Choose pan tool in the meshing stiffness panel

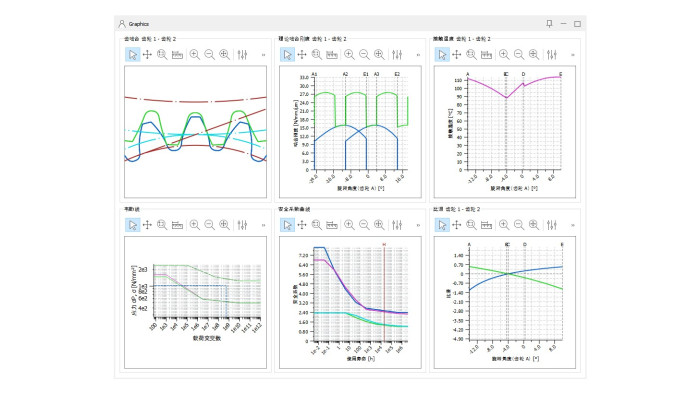[x=302, y=54]
